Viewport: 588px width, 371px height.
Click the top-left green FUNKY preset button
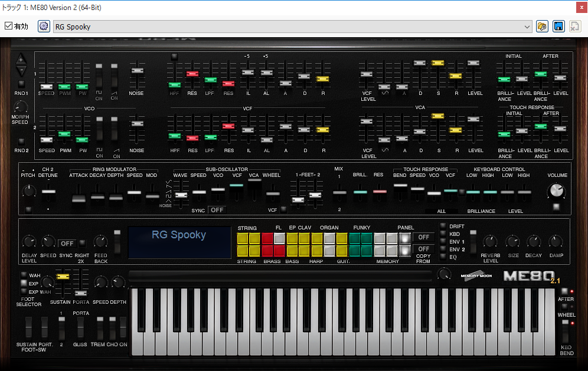pyautogui.click(x=355, y=238)
